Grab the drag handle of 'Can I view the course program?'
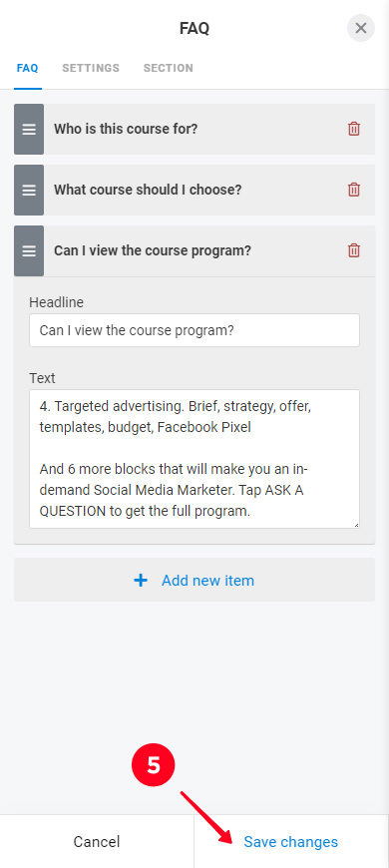Image resolution: width=389 pixels, height=868 pixels. [29, 250]
